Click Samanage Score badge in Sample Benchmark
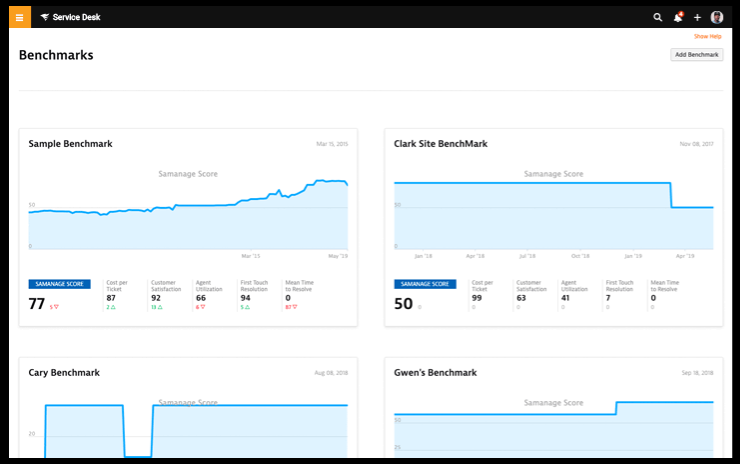This screenshot has width=740, height=464. (x=59, y=284)
